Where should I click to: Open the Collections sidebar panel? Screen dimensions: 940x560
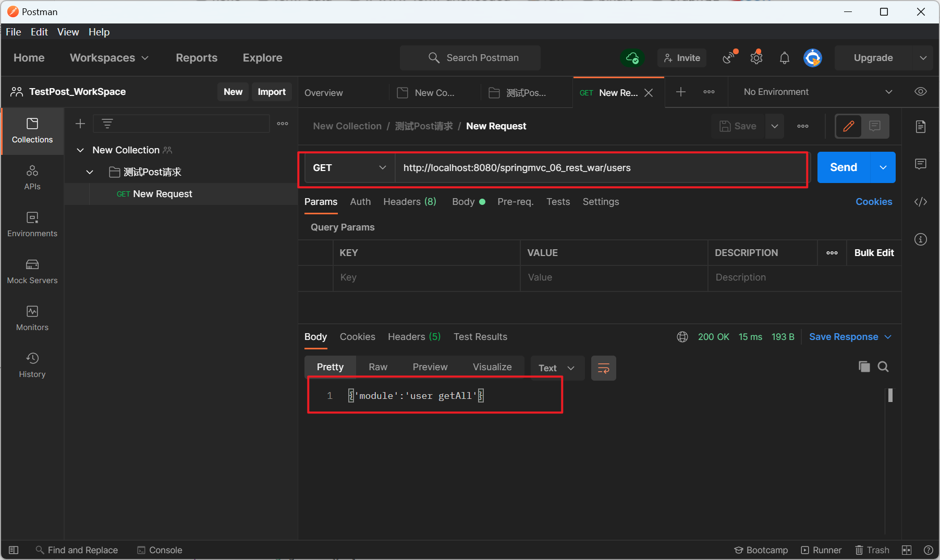tap(32, 131)
